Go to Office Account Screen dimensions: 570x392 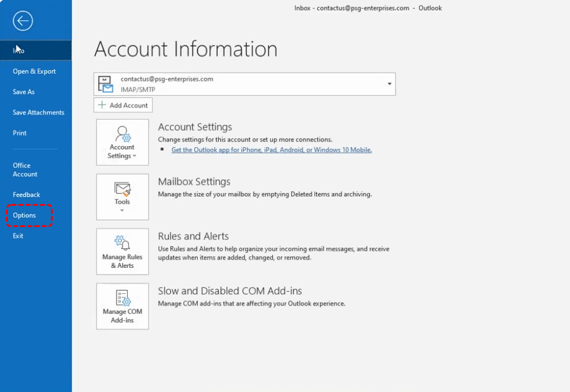click(25, 170)
